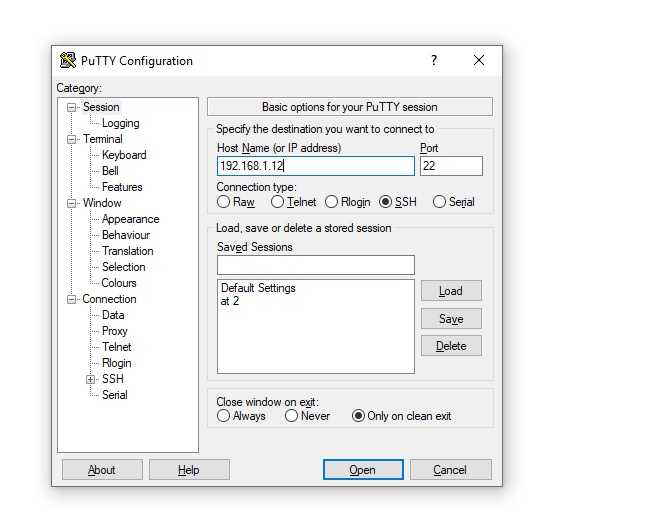Image resolution: width=645 pixels, height=520 pixels.
Task: Collapse the Connection tree node
Action: click(x=72, y=299)
